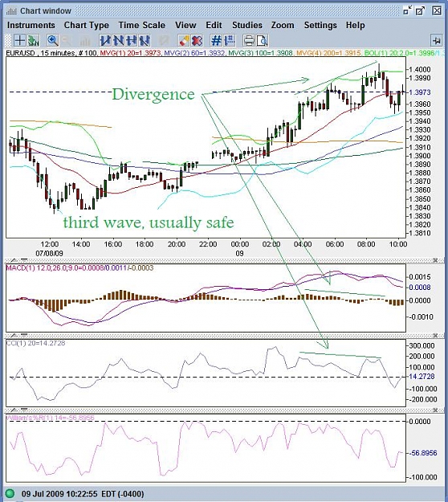Click the greyed-out zoom out magnifier
This screenshot has height=502, width=448.
point(67,41)
